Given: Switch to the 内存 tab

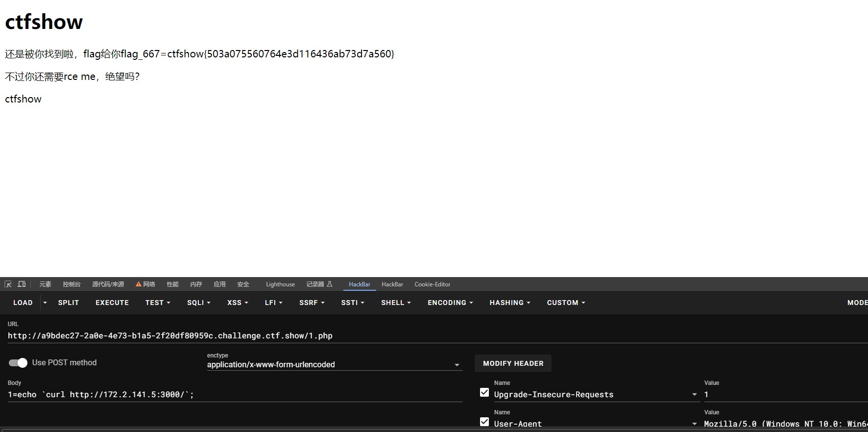Looking at the screenshot, I should click(196, 284).
